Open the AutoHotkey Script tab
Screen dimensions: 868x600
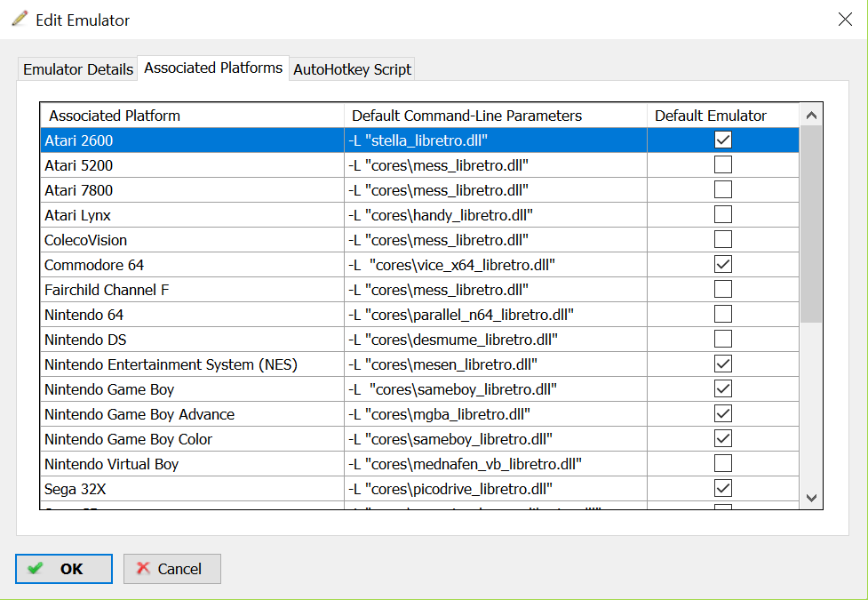[352, 69]
